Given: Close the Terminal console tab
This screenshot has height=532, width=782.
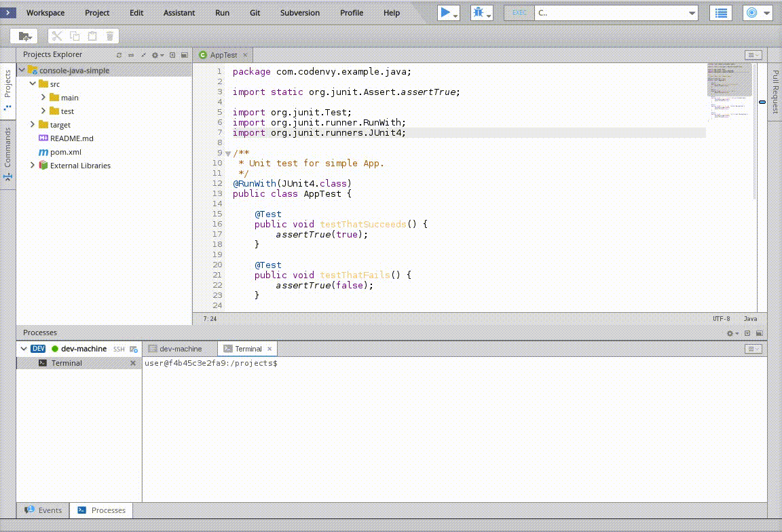Looking at the screenshot, I should (269, 349).
